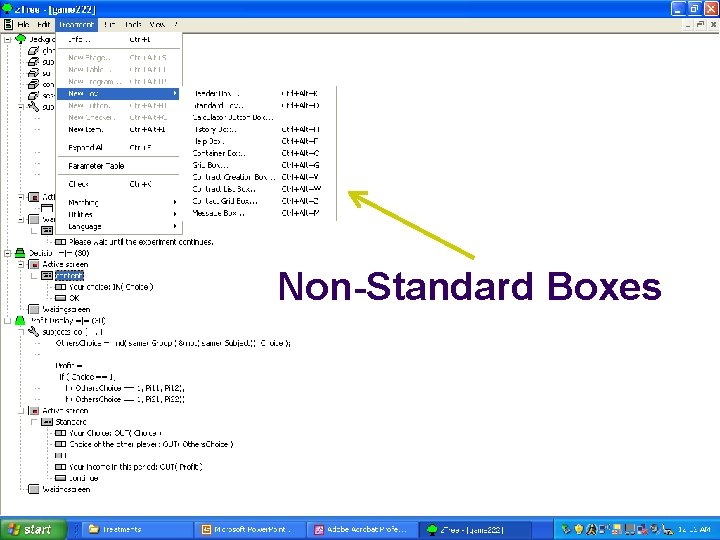Choose Check in the Treatment menu

(x=119, y=184)
